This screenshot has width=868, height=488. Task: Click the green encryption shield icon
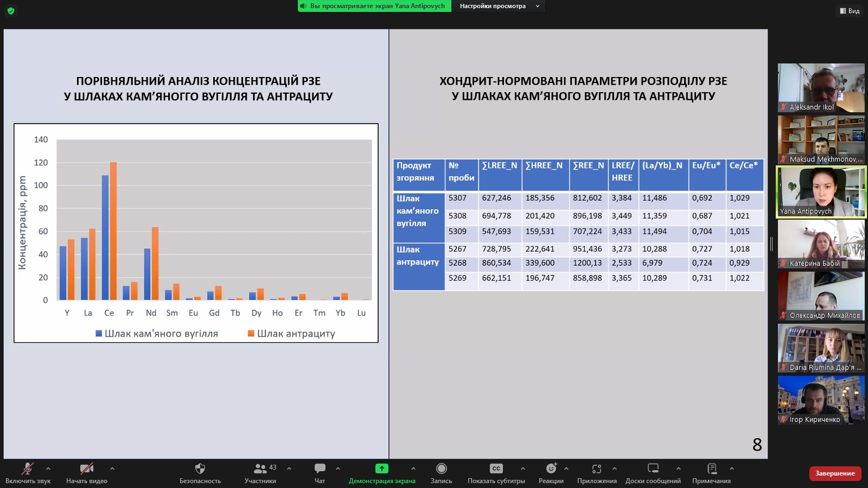click(11, 11)
